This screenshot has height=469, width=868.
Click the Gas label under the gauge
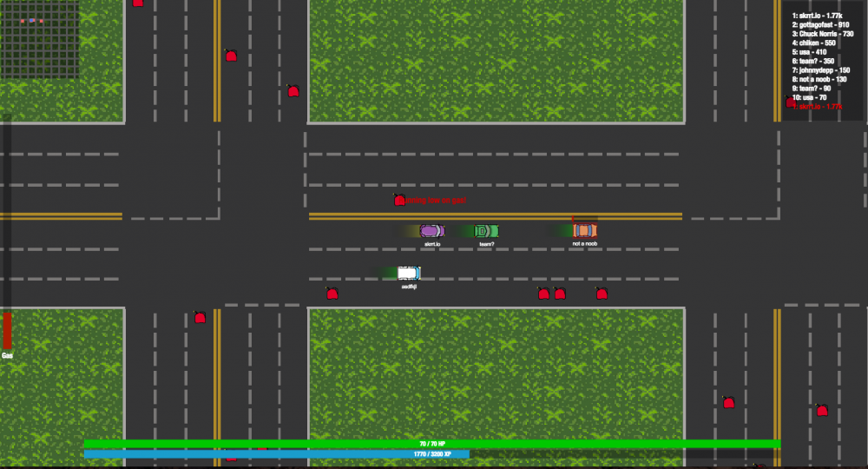[x=7, y=355]
